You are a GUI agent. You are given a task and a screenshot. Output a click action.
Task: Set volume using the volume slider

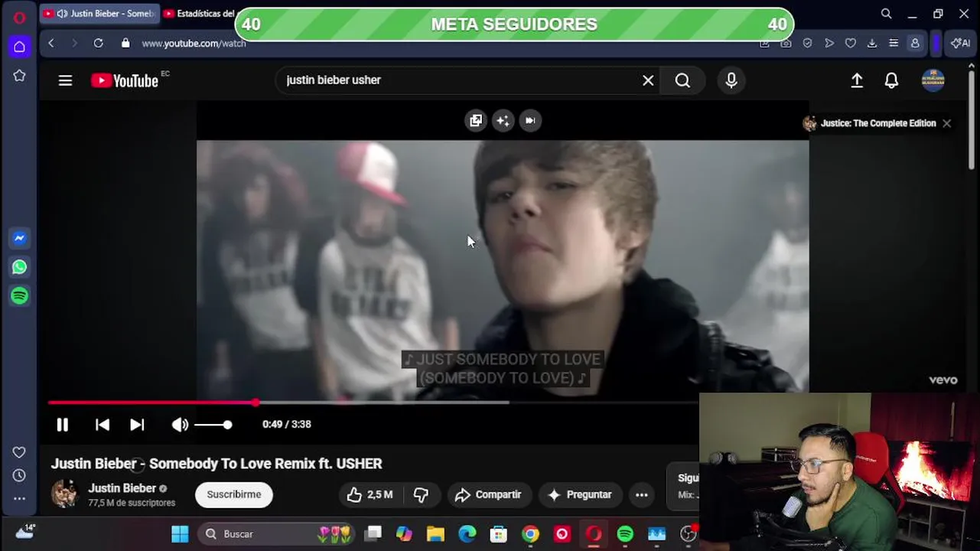pyautogui.click(x=213, y=424)
